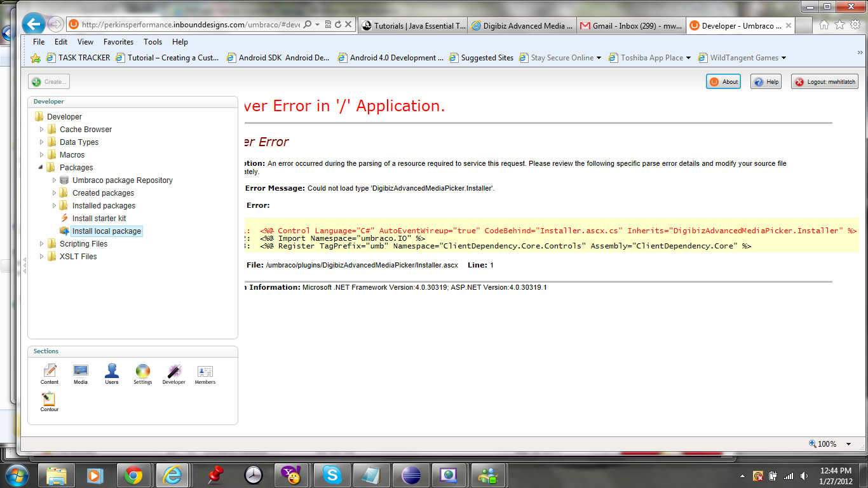The width and height of the screenshot is (868, 488).
Task: Open the Tools menu
Action: 153,42
